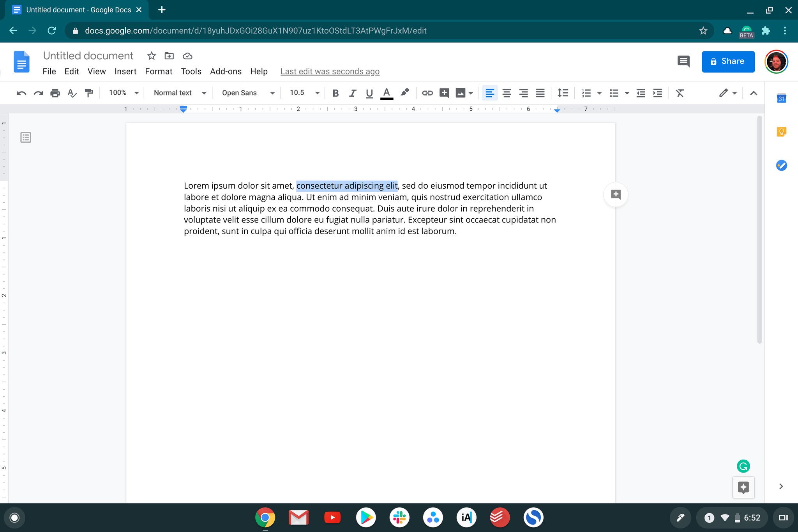Hide the menus with the collapse arrow
This screenshot has height=532, width=798.
pyautogui.click(x=754, y=93)
